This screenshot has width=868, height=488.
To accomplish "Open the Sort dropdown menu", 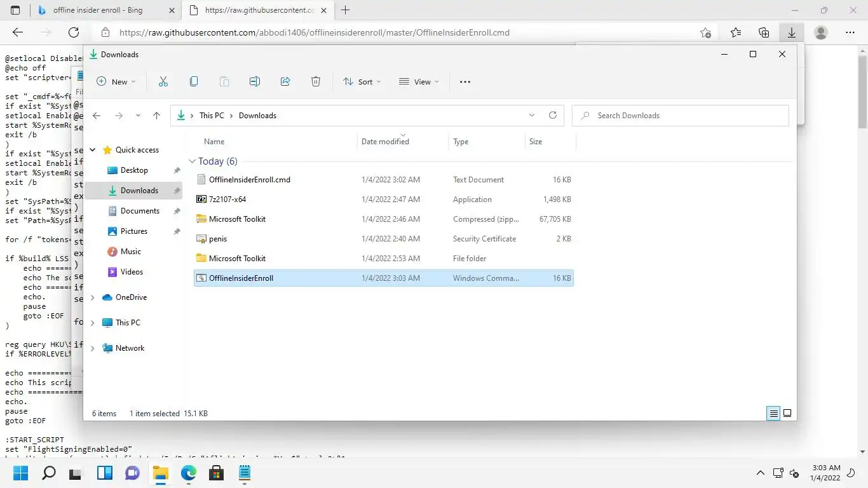I will pyautogui.click(x=362, y=81).
